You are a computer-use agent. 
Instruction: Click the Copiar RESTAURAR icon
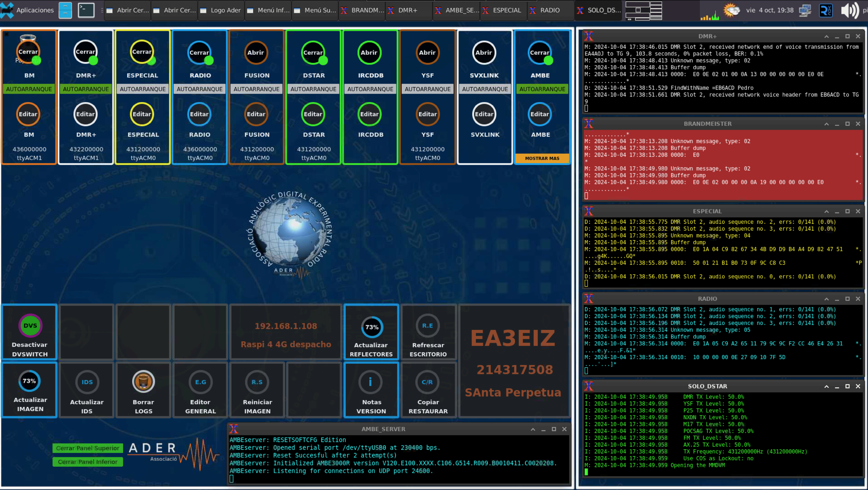(427, 382)
